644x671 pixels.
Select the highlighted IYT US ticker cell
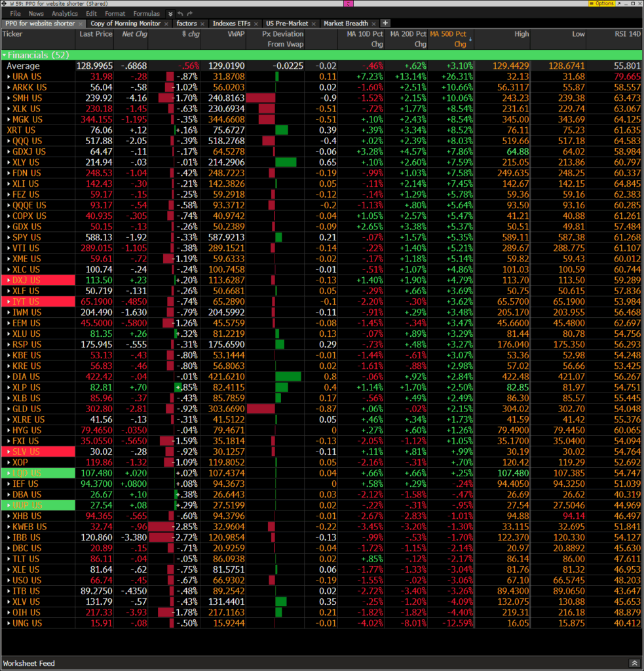click(38, 301)
